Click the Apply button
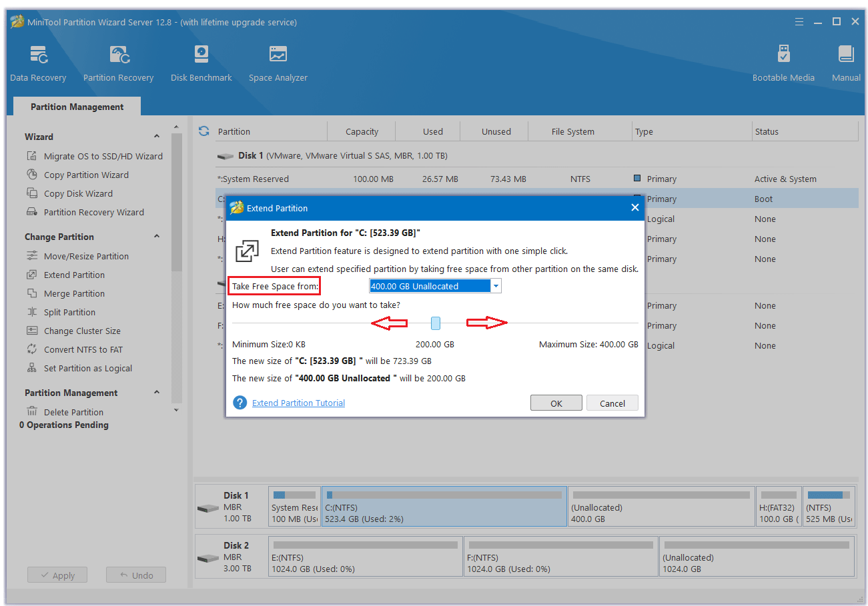The height and width of the screenshot is (606, 868). point(57,575)
